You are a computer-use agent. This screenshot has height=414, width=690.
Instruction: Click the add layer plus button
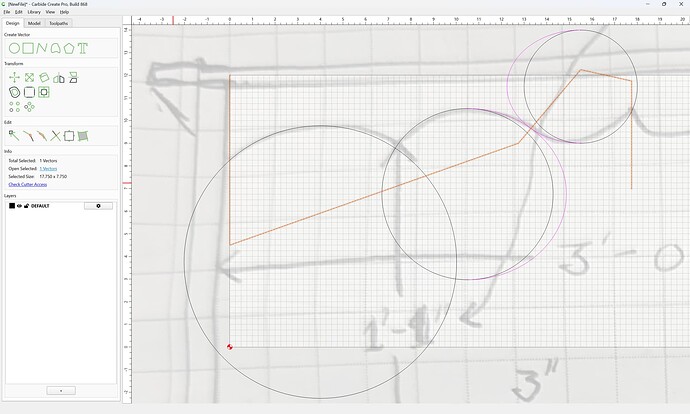coord(61,391)
